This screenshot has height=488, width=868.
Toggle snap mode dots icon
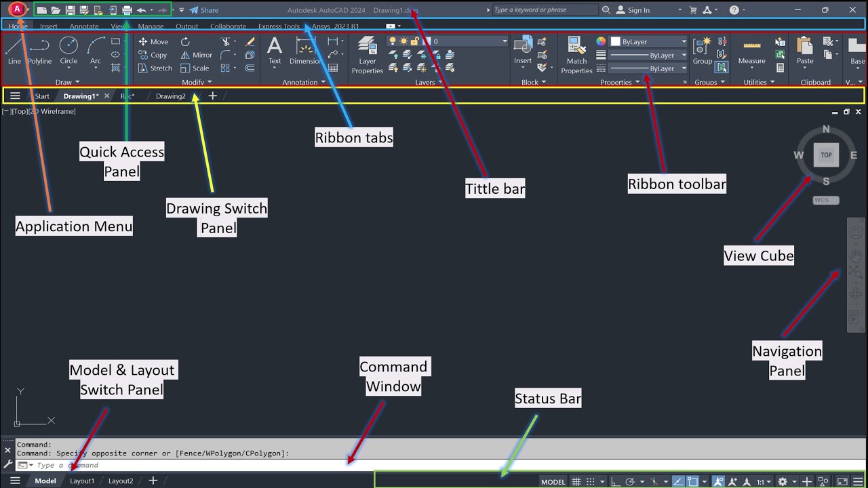pyautogui.click(x=590, y=482)
